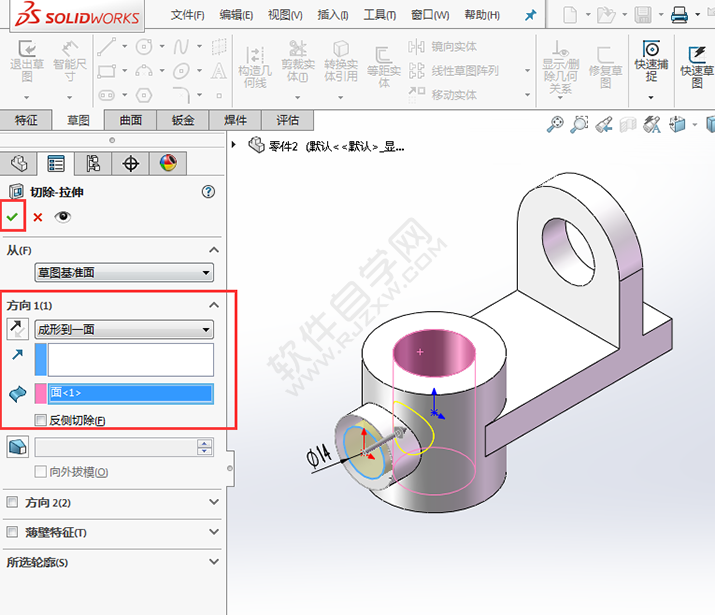Open the DisplayManager color ball tab
This screenshot has height=615, width=715.
[x=168, y=163]
